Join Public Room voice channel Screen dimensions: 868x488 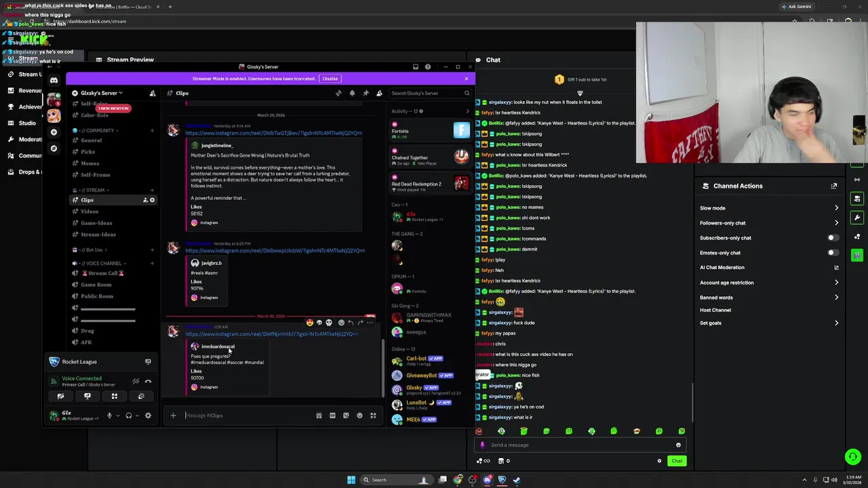point(96,296)
